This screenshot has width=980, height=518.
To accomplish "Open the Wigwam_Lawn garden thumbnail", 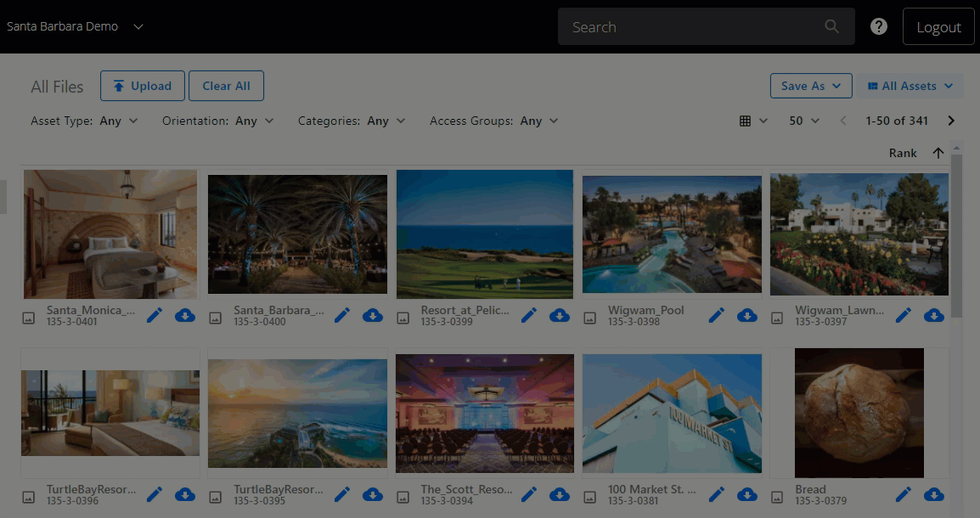I will click(859, 234).
